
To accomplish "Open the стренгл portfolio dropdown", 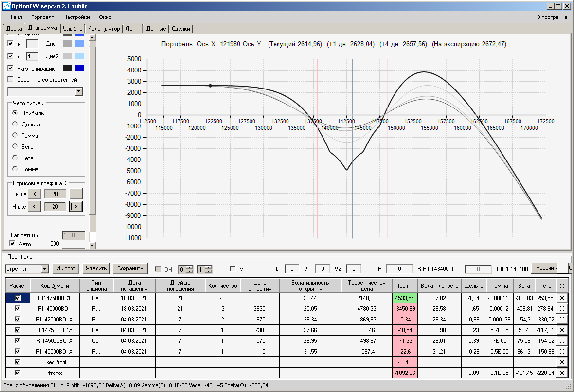I will (45, 269).
